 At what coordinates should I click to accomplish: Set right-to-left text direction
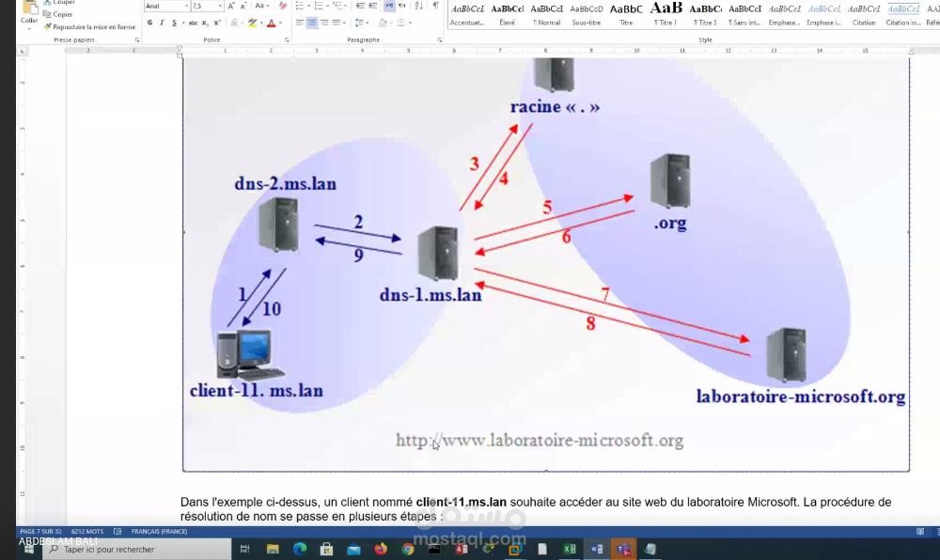[x=402, y=6]
